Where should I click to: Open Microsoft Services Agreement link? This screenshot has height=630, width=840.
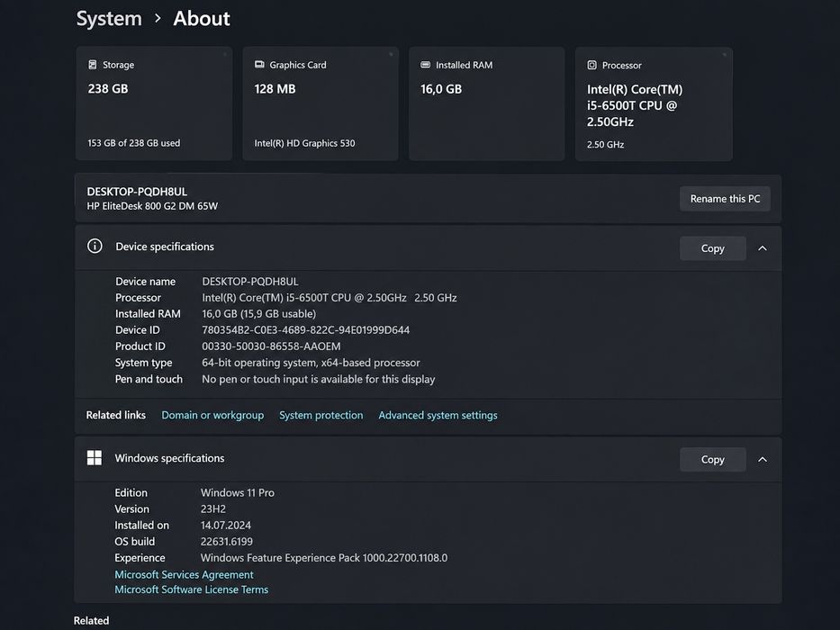[x=184, y=574]
